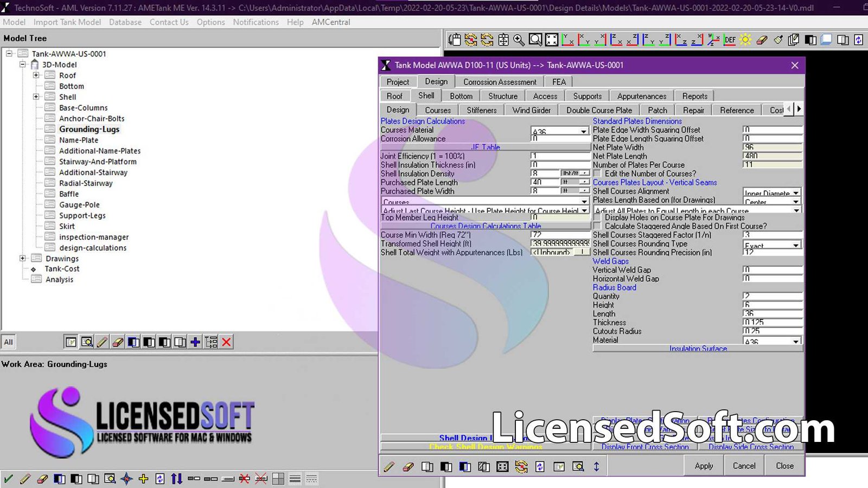Click the Apply button
Viewport: 868px width, 488px height.
704,466
